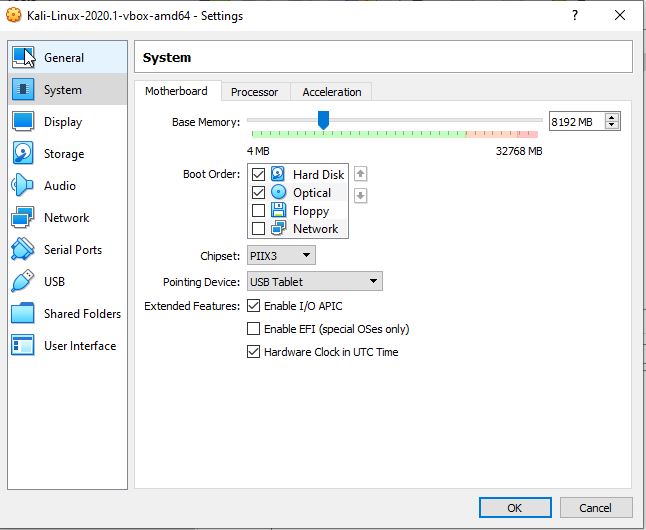
Task: Click the User Interface label in sidebar
Action: point(80,346)
